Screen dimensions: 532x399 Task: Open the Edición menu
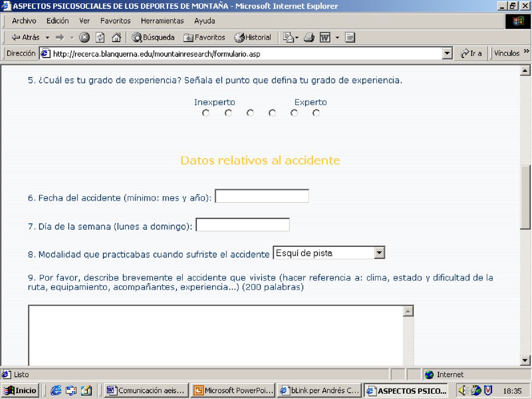point(57,21)
